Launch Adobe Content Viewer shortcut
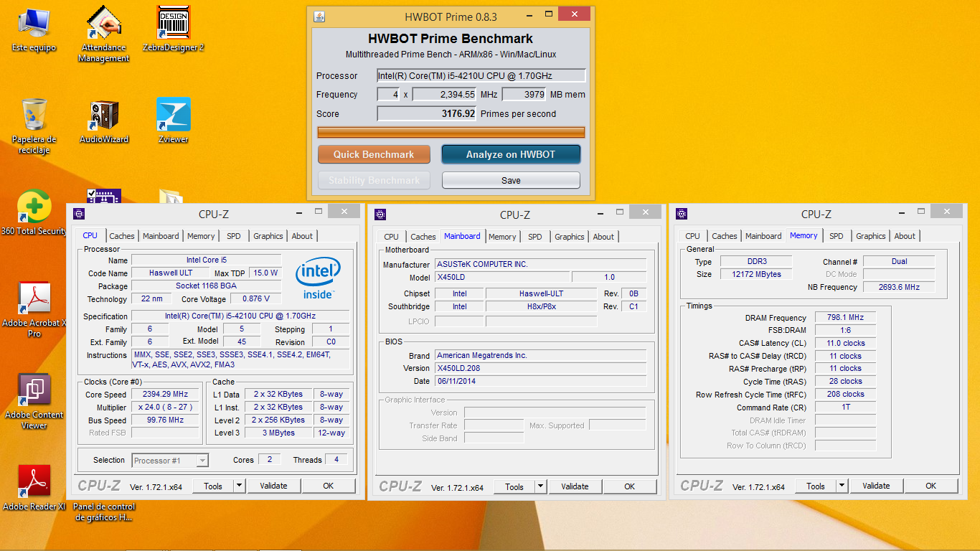The image size is (980, 551). 34,402
